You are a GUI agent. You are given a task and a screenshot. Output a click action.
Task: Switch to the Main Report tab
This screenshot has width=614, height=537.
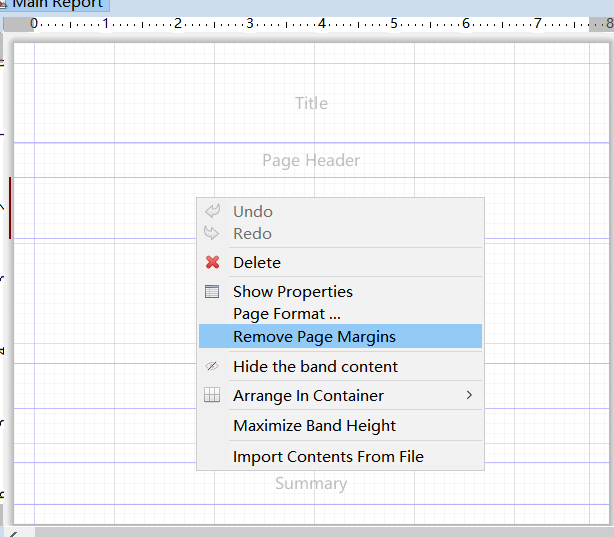pyautogui.click(x=55, y=5)
